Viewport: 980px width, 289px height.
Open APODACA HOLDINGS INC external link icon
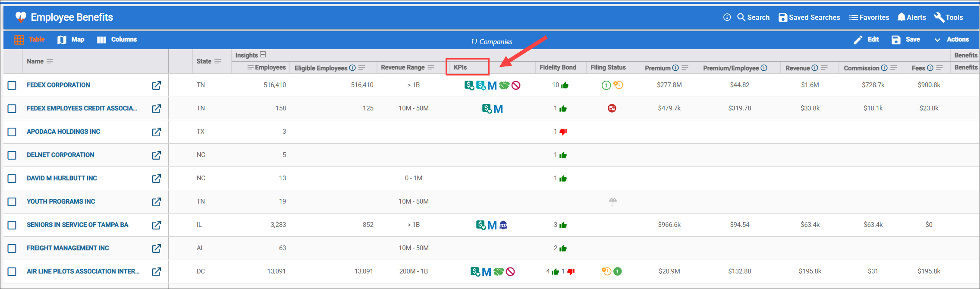pyautogui.click(x=157, y=132)
